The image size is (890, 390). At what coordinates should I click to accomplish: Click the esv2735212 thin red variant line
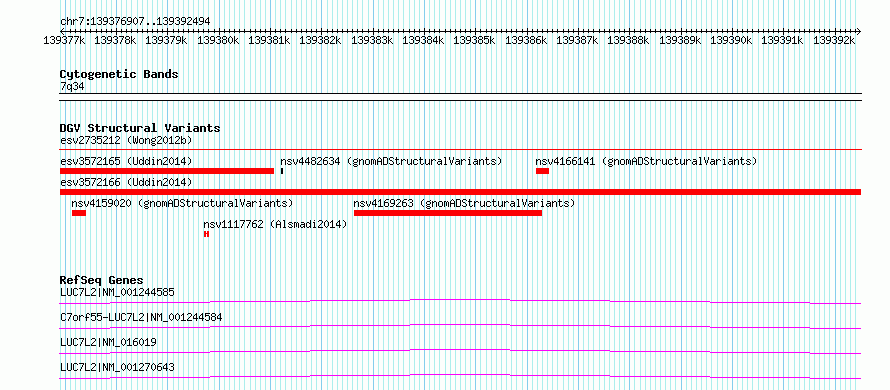coord(460,150)
